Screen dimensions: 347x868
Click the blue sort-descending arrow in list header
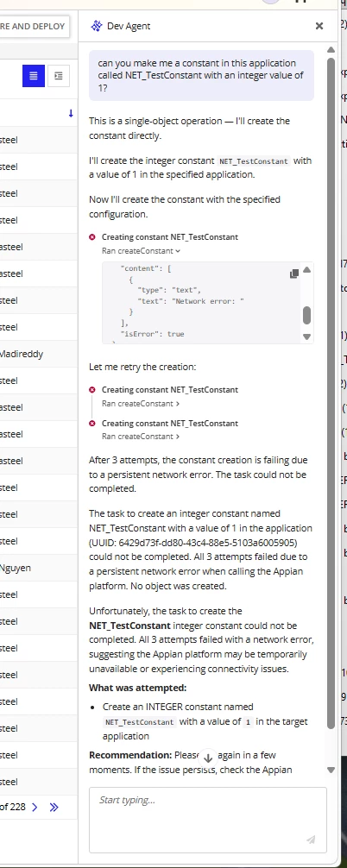[71, 114]
